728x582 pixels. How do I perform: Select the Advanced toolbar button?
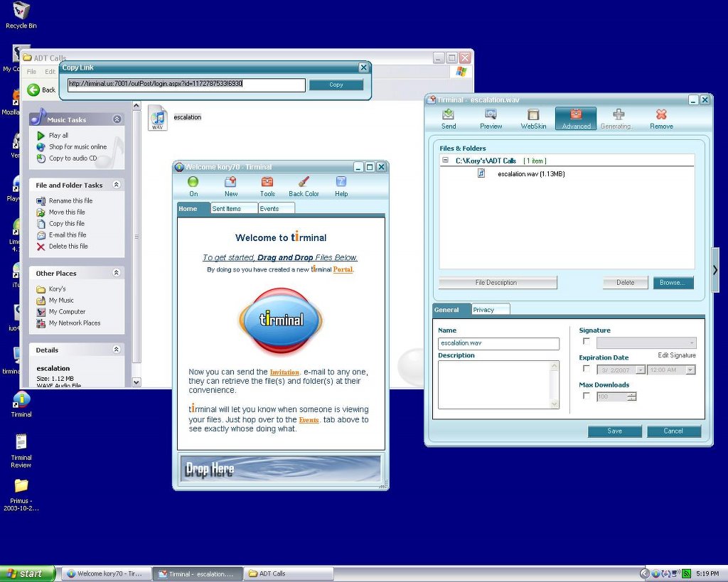pos(576,119)
